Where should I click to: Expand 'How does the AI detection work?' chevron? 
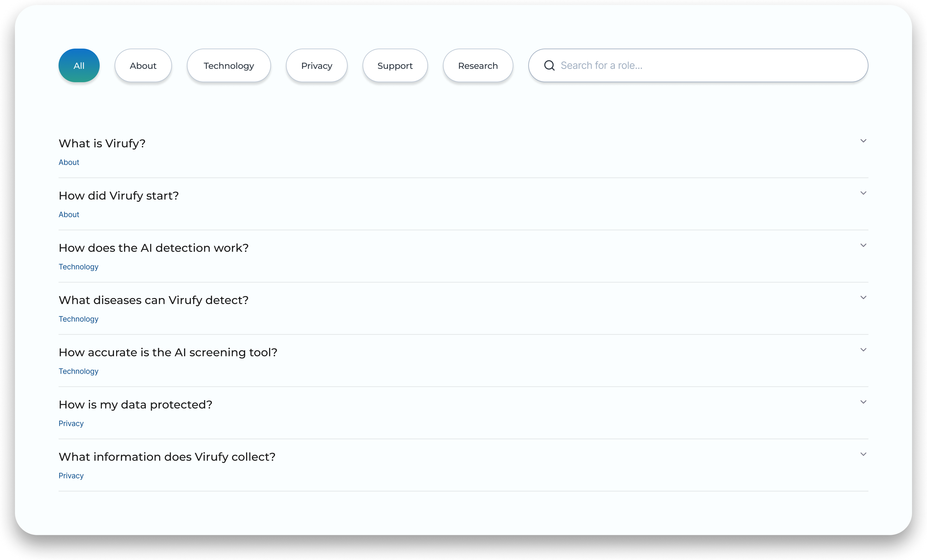pos(863,246)
